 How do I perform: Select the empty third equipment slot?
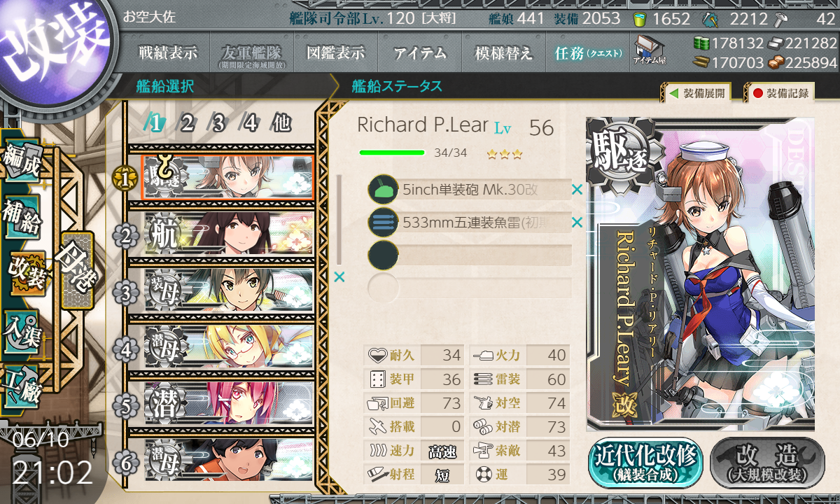470,255
